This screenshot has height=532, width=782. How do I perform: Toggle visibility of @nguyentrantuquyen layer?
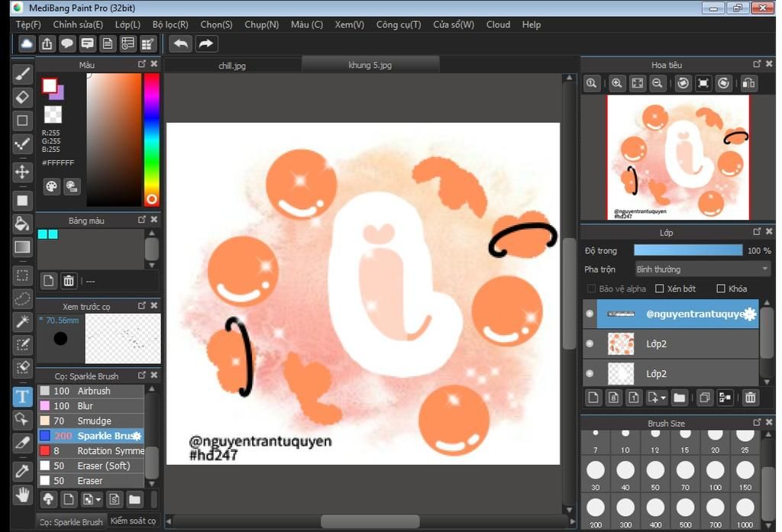tap(590, 314)
